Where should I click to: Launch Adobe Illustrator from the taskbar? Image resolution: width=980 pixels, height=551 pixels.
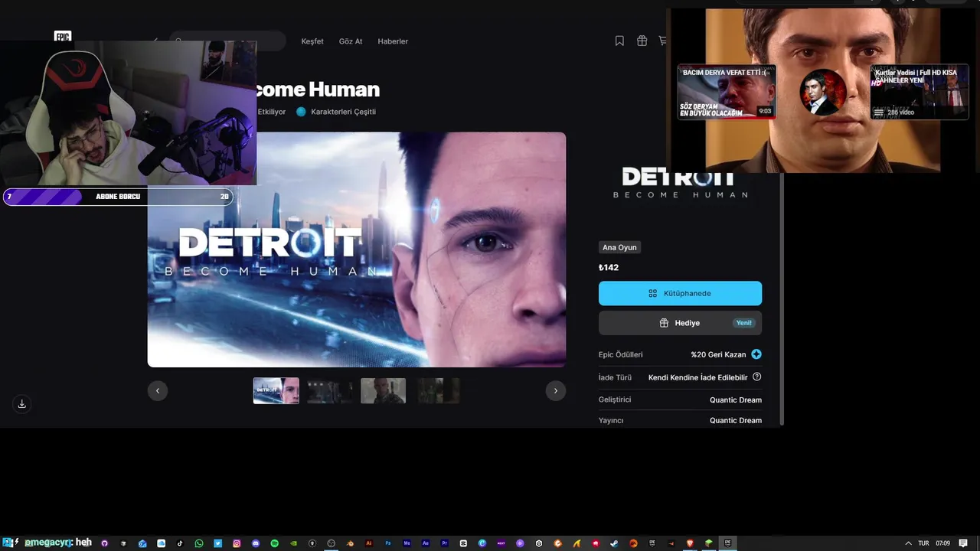(369, 543)
